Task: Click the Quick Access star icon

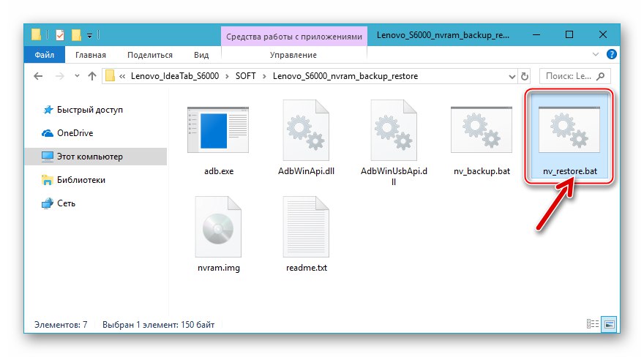Action: coord(48,110)
